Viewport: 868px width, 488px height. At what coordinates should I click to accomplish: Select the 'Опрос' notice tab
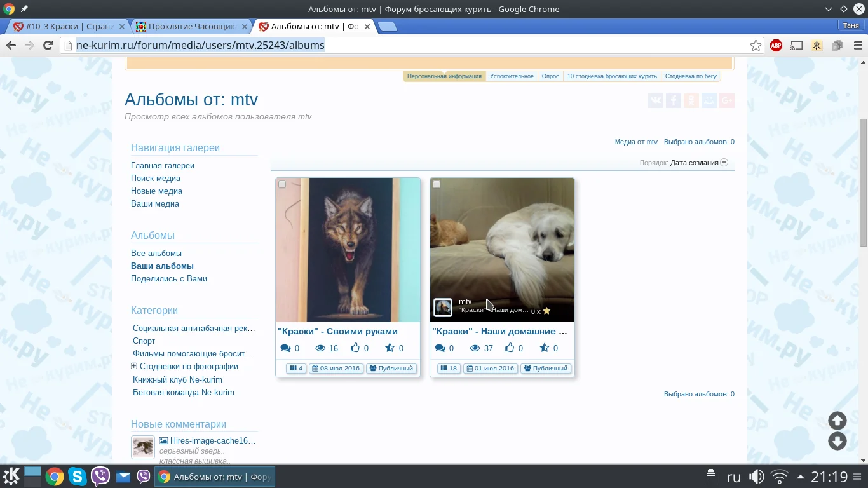[550, 76]
